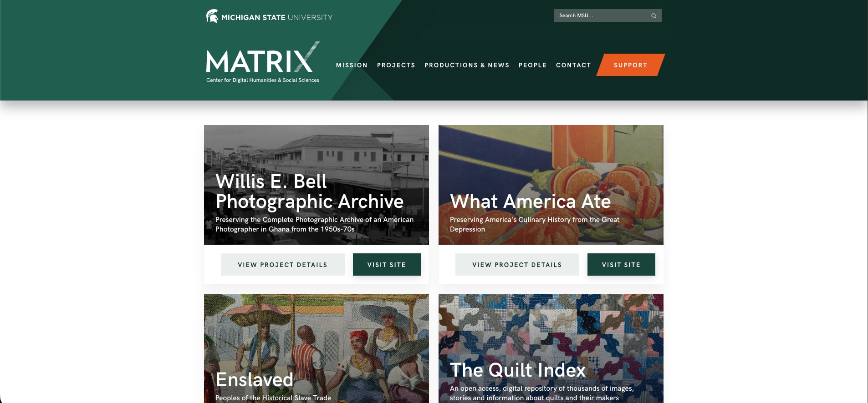Click 'Peoples of the Historical Slave Trade' text
Screen dimensions: 868x403
(x=273, y=398)
